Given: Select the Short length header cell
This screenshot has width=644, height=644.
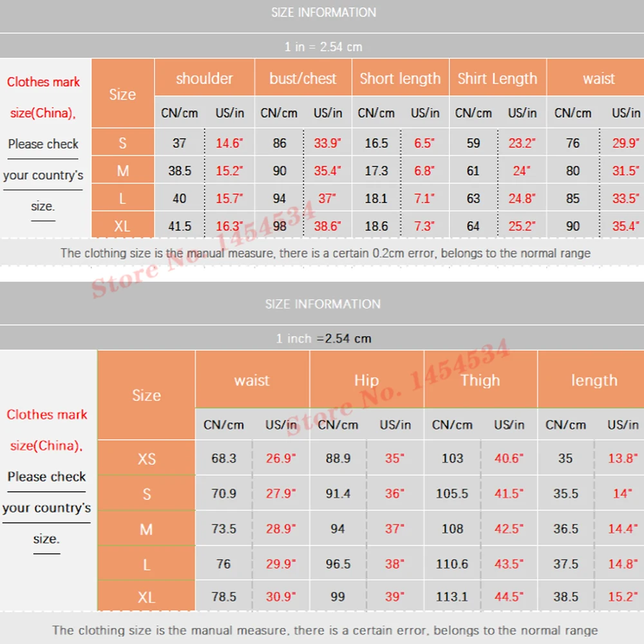Looking at the screenshot, I should pyautogui.click(x=401, y=78).
